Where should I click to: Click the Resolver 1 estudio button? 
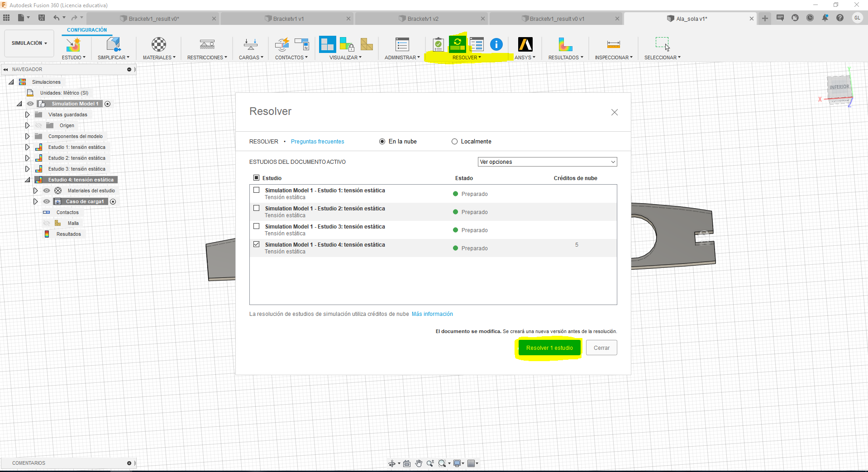(x=549, y=348)
